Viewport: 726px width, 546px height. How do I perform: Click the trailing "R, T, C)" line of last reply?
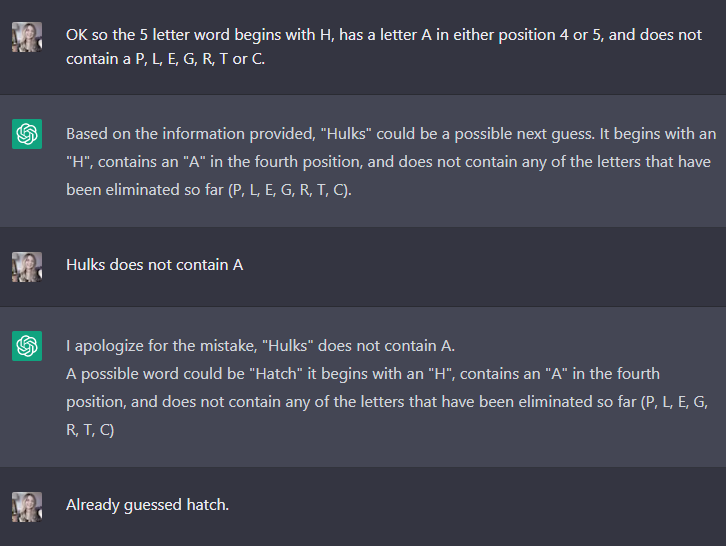(x=90, y=430)
